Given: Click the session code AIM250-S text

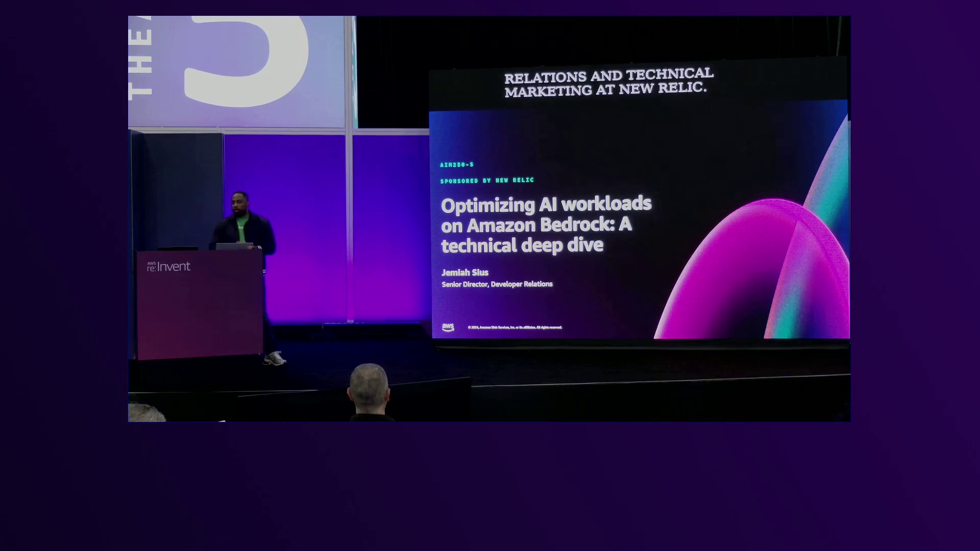Looking at the screenshot, I should [x=457, y=165].
